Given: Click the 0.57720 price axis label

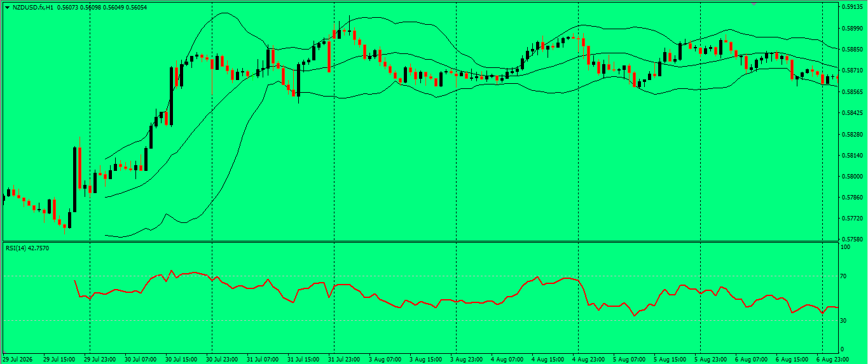Looking at the screenshot, I should 853,219.
